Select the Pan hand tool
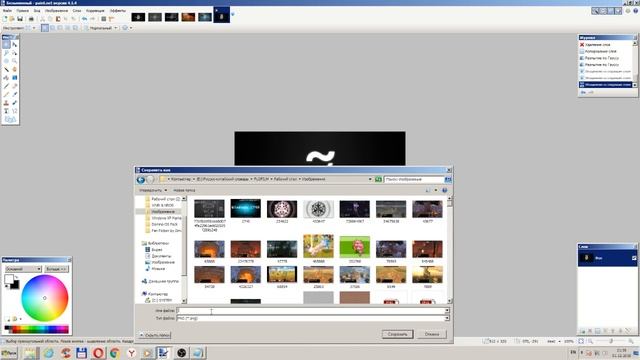This screenshot has width=640, height=360. 15,69
